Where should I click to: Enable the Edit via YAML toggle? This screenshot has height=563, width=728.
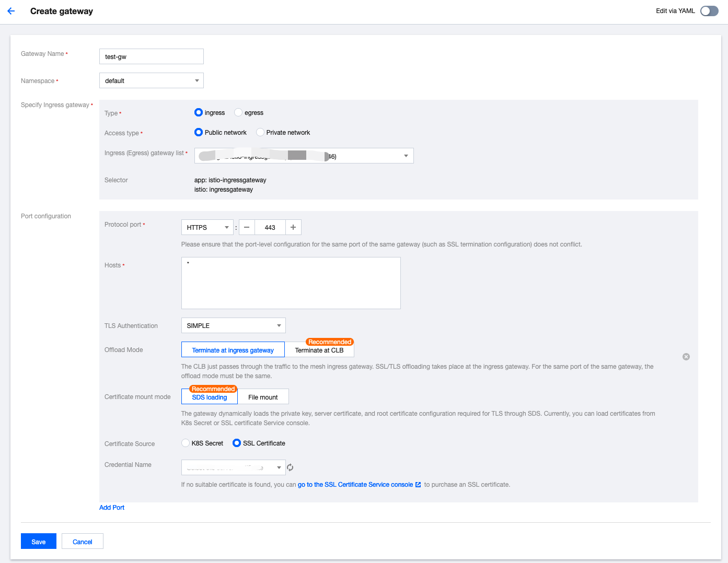click(709, 11)
